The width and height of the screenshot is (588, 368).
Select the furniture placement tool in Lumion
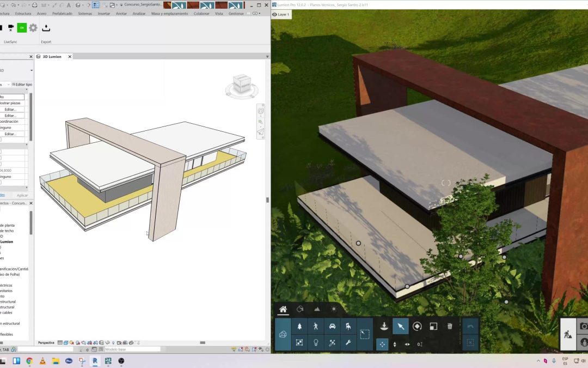(x=349, y=325)
